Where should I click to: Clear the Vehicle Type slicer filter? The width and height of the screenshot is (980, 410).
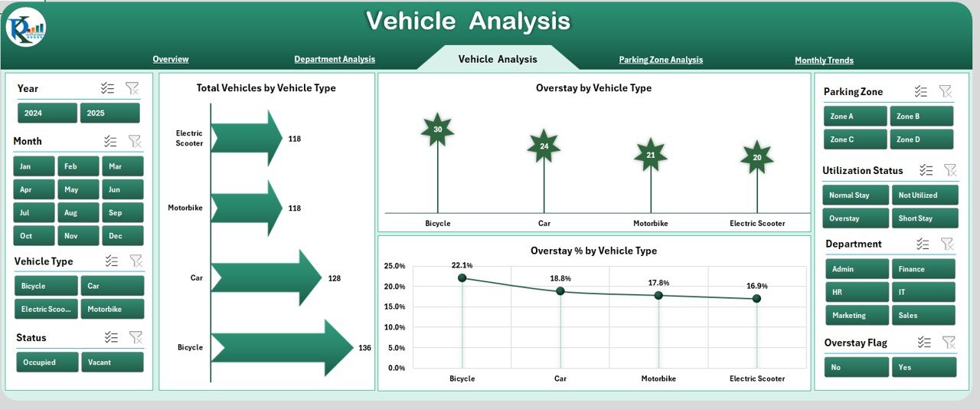[x=136, y=261]
